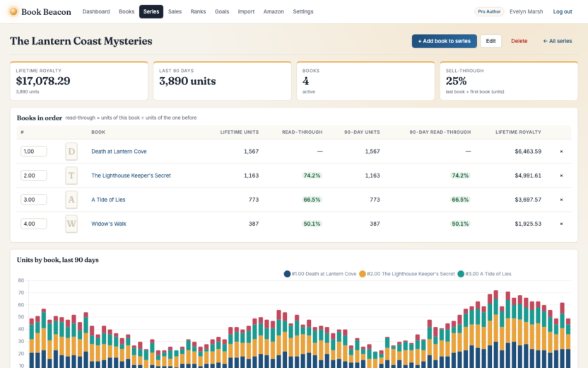Open Death at Lantern Cove book link

(x=119, y=151)
